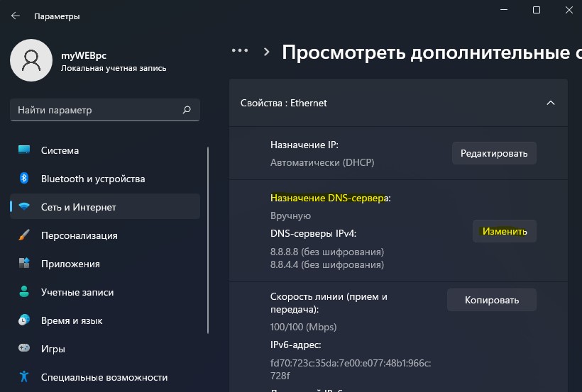Click the Назначение IP label

[304, 145]
